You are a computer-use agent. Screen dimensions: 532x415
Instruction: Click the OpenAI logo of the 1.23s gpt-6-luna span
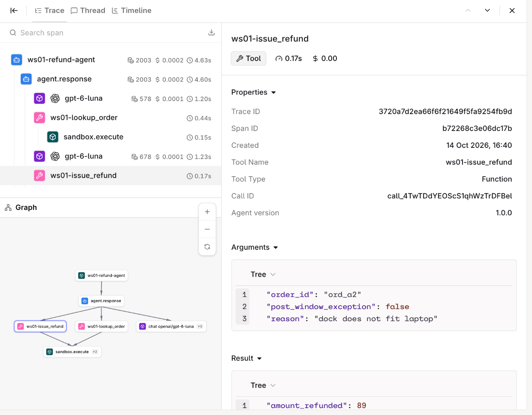[55, 156]
